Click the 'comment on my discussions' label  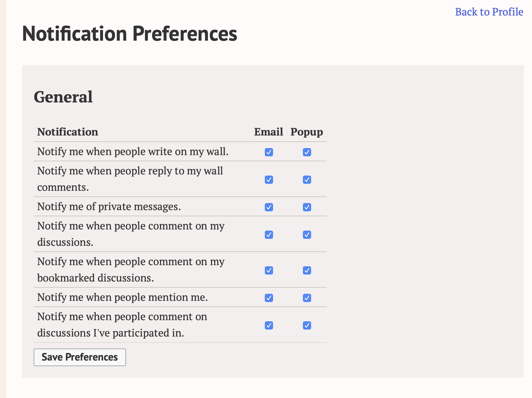click(131, 234)
